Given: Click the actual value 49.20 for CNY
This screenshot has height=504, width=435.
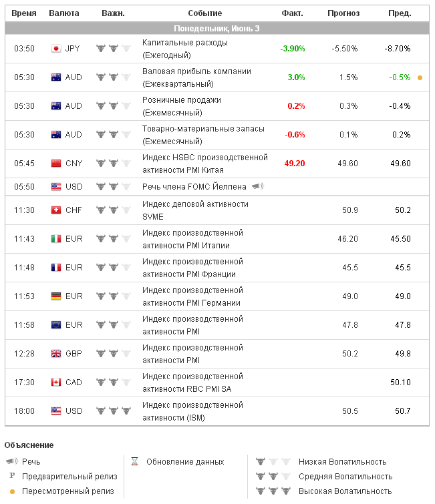Looking at the screenshot, I should [x=295, y=164].
